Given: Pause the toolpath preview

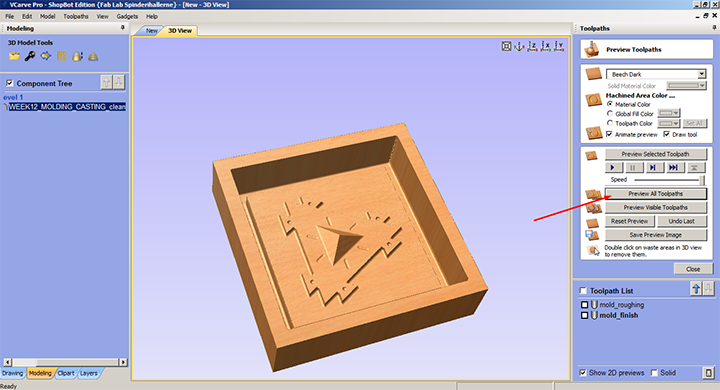Looking at the screenshot, I should click(633, 168).
